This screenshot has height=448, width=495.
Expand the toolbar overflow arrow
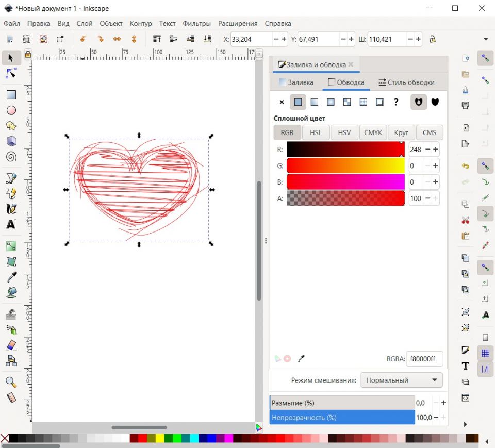[485, 39]
